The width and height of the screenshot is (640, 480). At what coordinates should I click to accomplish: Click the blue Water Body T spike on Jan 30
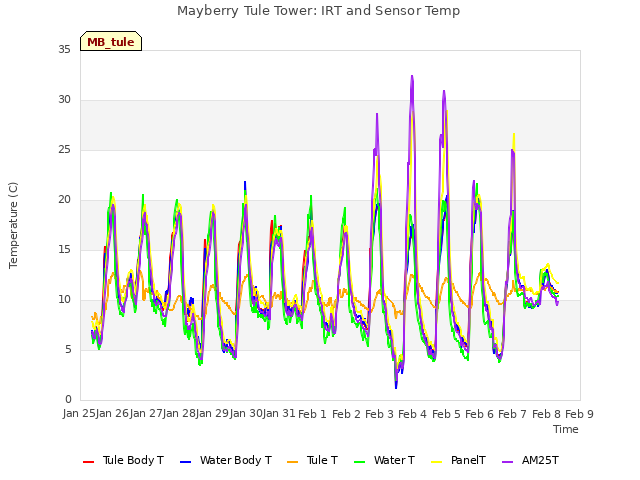[245, 182]
